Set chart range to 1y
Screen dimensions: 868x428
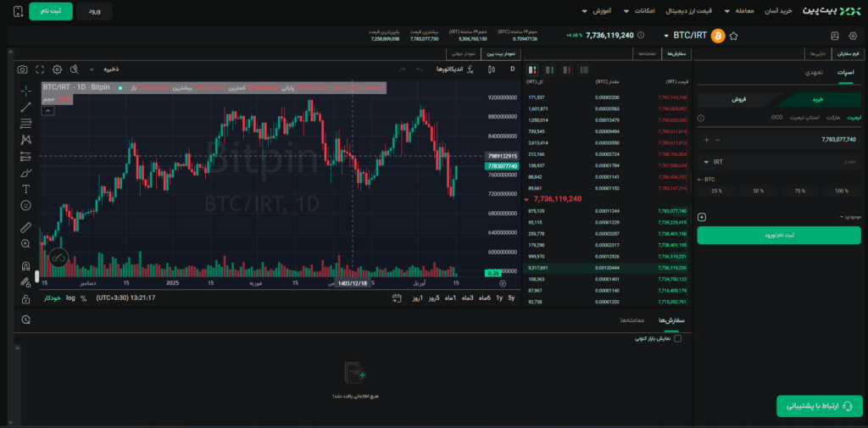[x=499, y=297]
